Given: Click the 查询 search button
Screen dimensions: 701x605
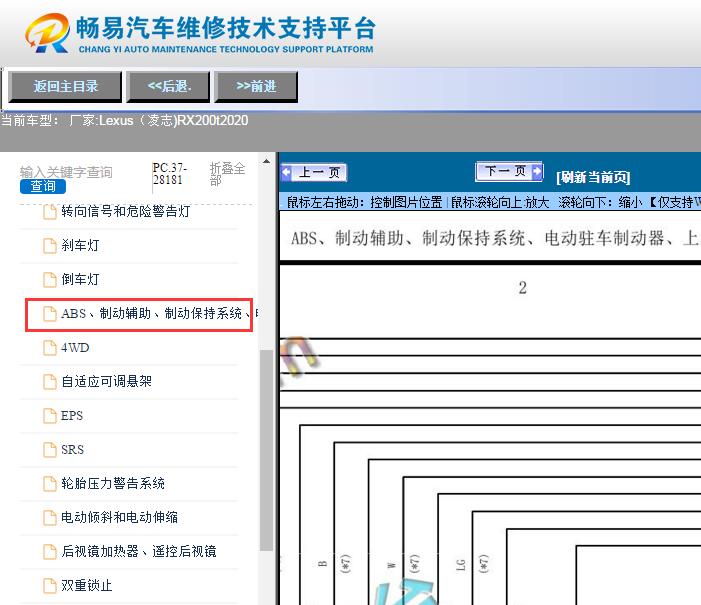Looking at the screenshot, I should pos(43,186).
